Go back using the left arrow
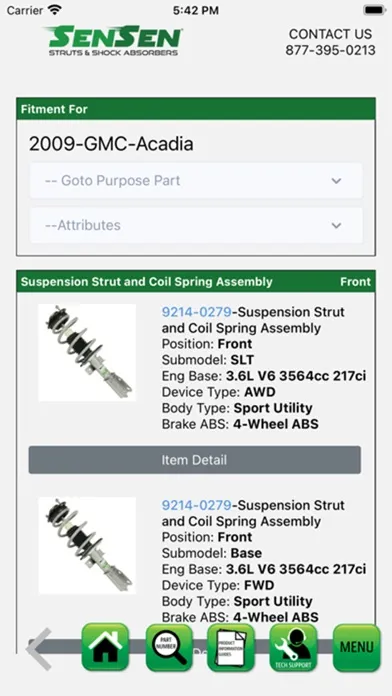This screenshot has width=392, height=696. point(39,649)
